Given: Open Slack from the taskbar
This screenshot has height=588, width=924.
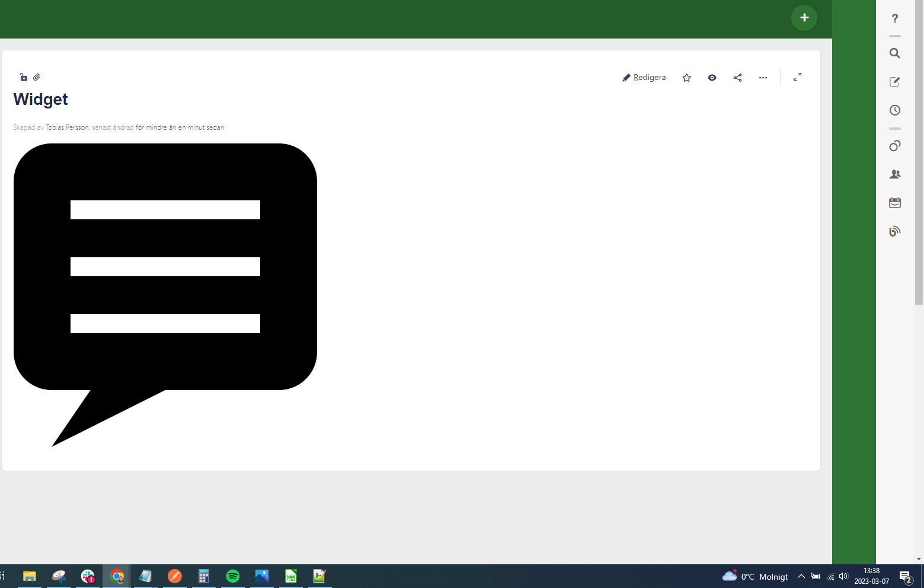Looking at the screenshot, I should coord(88,576).
